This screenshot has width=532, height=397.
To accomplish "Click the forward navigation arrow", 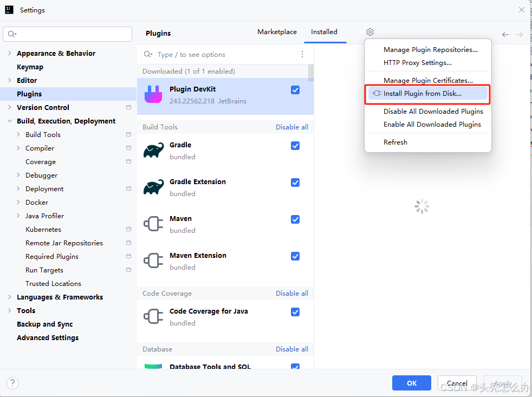I will coord(520,35).
